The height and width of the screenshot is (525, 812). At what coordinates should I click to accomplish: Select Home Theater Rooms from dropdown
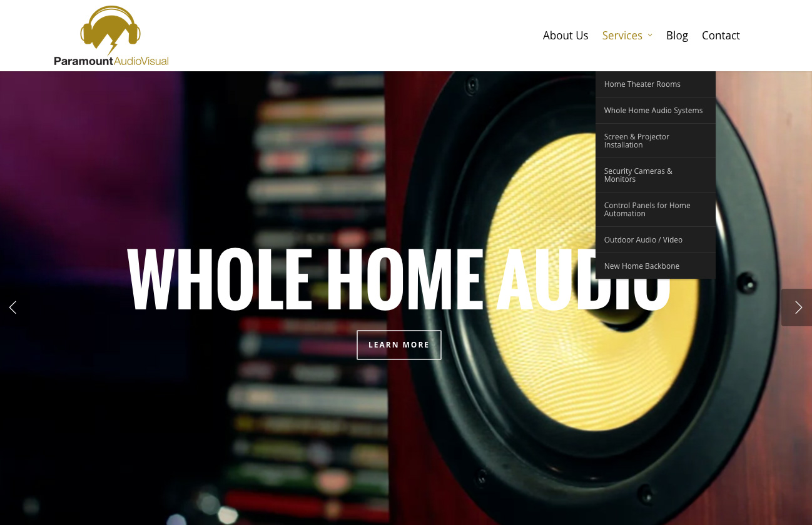click(656, 84)
